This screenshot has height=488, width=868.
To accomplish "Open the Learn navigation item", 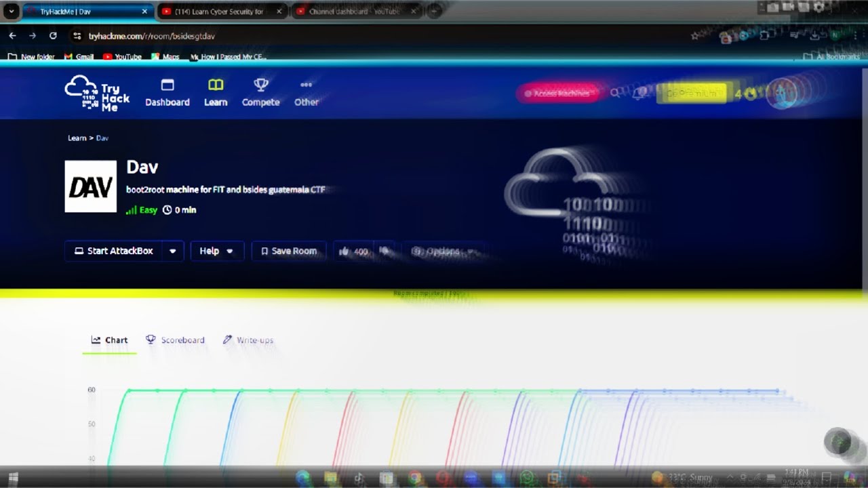I will tap(216, 94).
